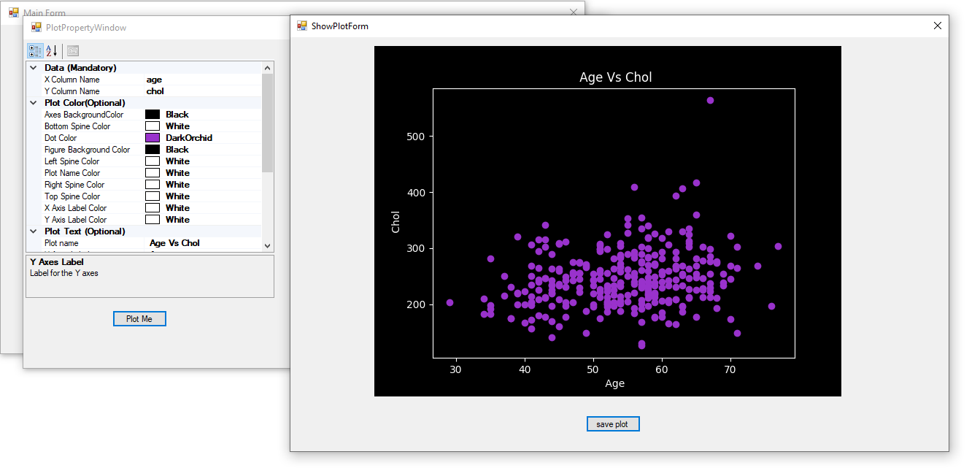Click the Main Form window icon
This screenshot has width=980, height=468.
pos(14,12)
